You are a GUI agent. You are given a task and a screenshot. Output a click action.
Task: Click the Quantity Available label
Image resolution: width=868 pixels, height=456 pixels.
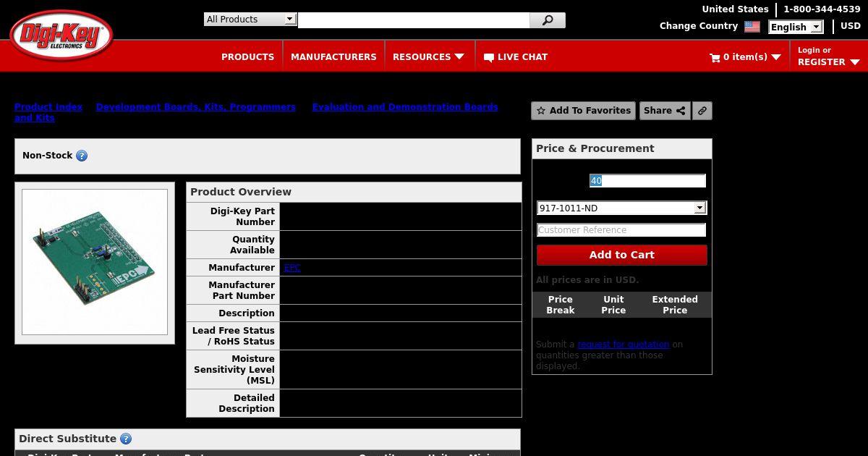[233, 245]
